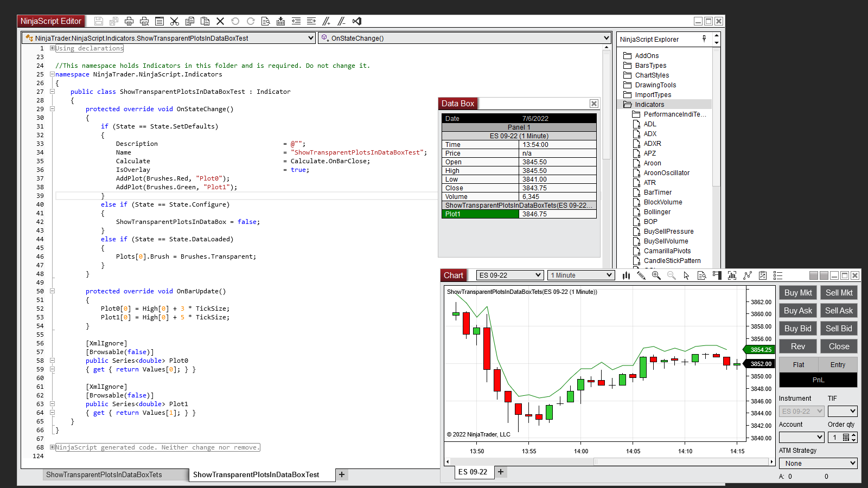Click the Paste clipboard icon
868x488 pixels.
point(205,21)
